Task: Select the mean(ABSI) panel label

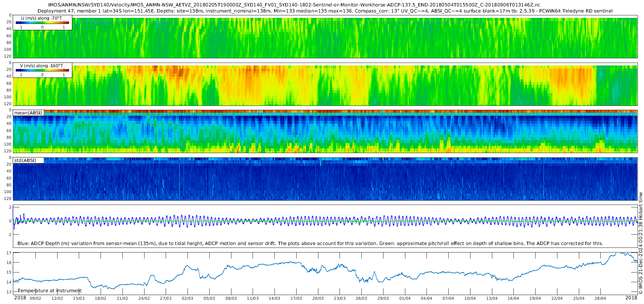Action: (x=28, y=113)
